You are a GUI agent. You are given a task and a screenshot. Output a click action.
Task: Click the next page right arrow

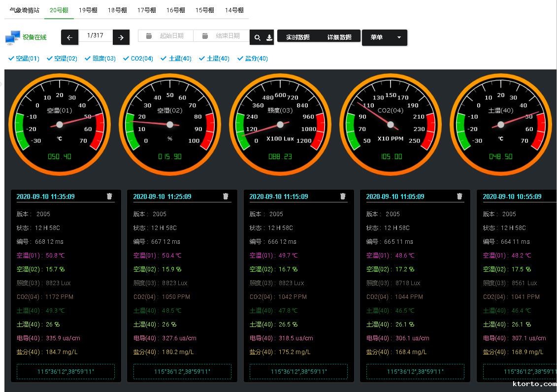(121, 37)
